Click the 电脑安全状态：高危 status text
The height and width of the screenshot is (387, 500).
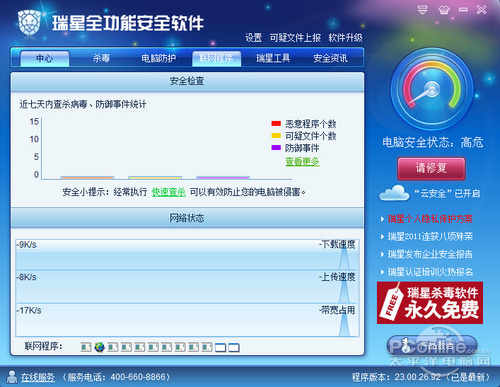coord(432,143)
